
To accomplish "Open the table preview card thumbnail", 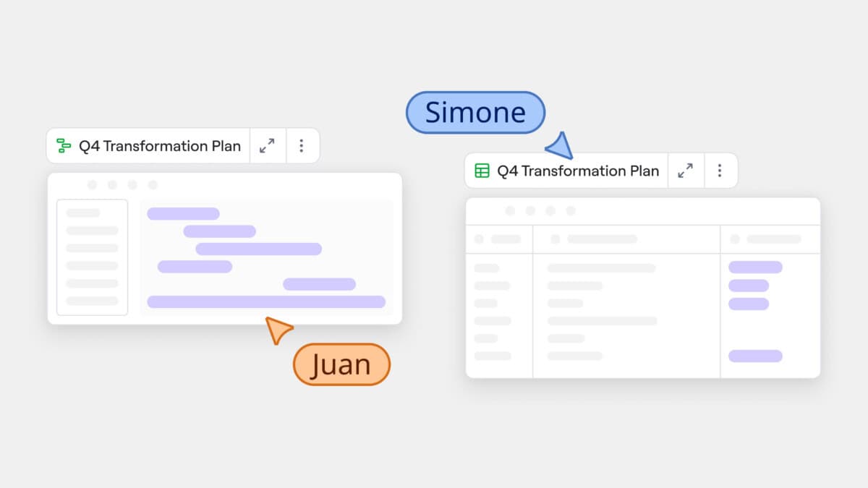I will point(643,288).
